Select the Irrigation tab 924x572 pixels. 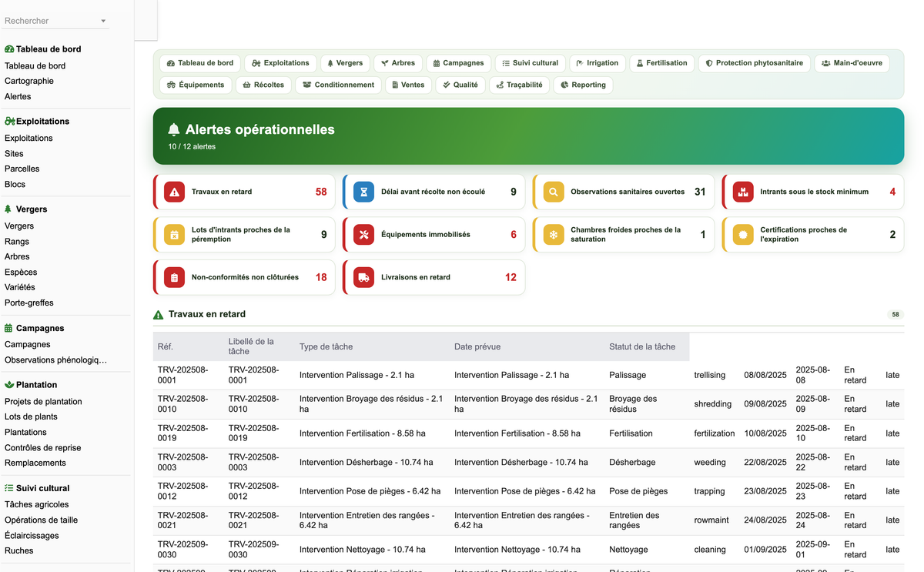point(598,63)
